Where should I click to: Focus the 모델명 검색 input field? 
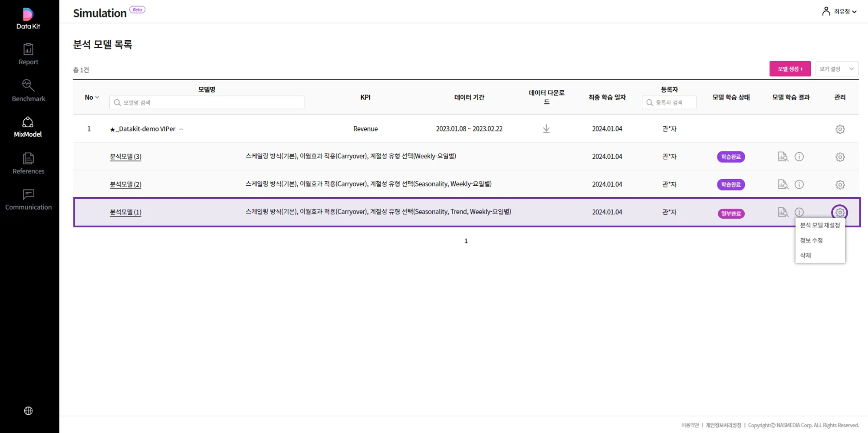(207, 102)
